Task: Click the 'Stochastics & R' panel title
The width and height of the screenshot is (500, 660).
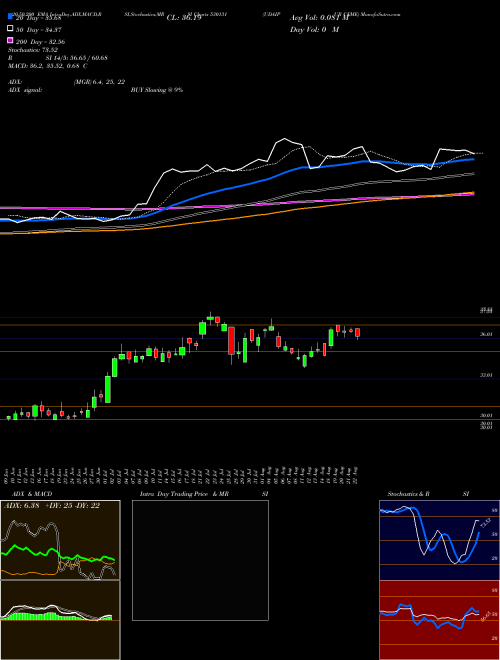Action: coord(408,494)
